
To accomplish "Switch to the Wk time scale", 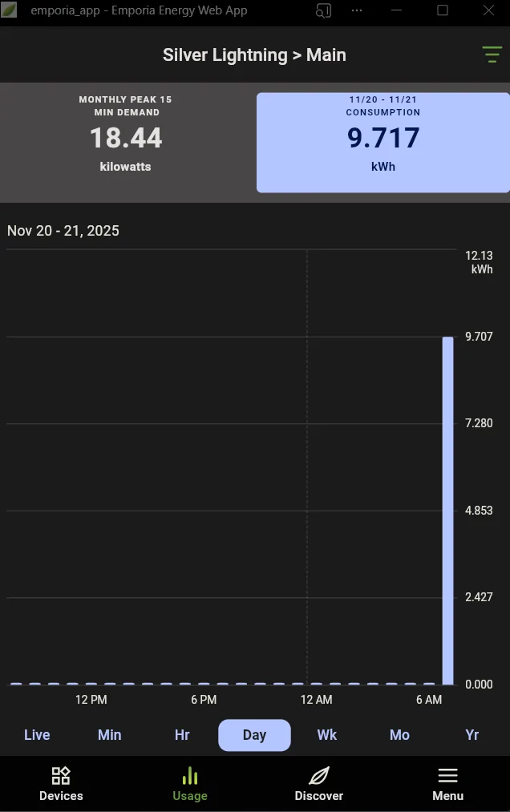I will point(327,735).
